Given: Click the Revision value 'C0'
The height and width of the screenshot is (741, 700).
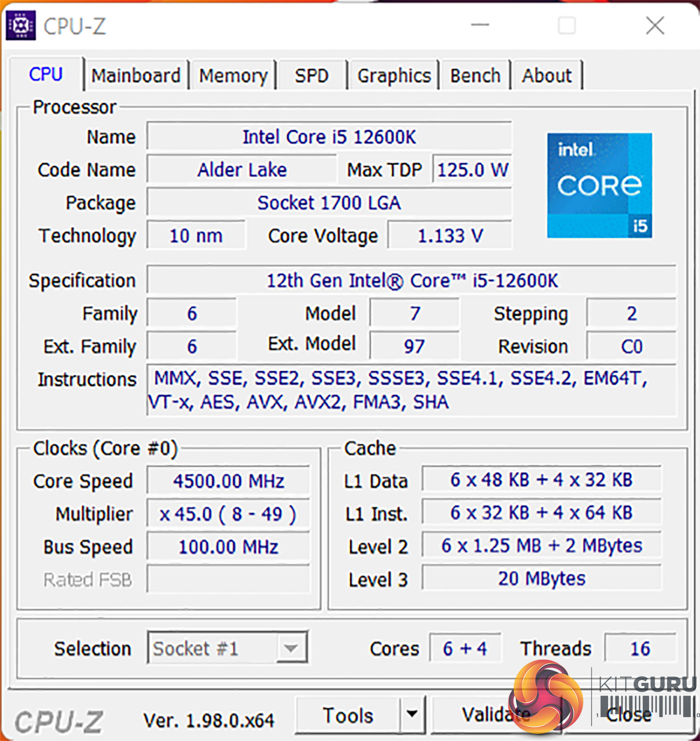Looking at the screenshot, I should [631, 346].
